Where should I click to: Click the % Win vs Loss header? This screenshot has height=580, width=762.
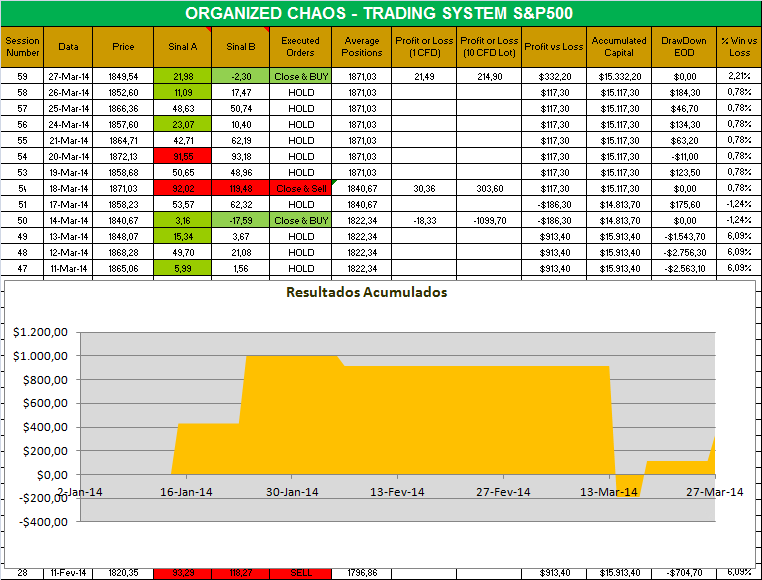(739, 47)
